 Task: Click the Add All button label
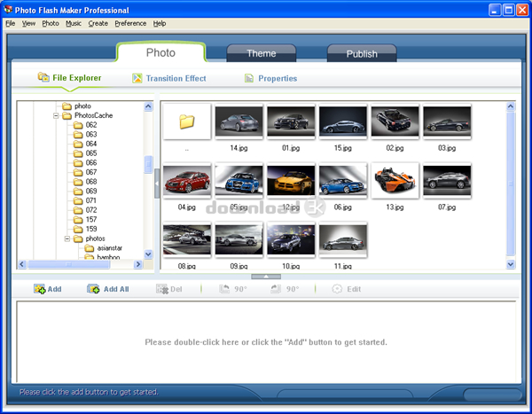(x=116, y=289)
